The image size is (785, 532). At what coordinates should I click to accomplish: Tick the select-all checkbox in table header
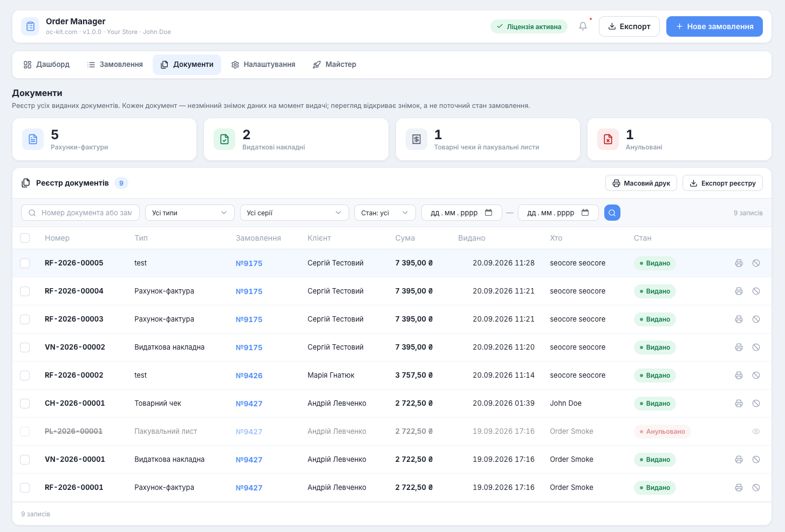click(25, 238)
